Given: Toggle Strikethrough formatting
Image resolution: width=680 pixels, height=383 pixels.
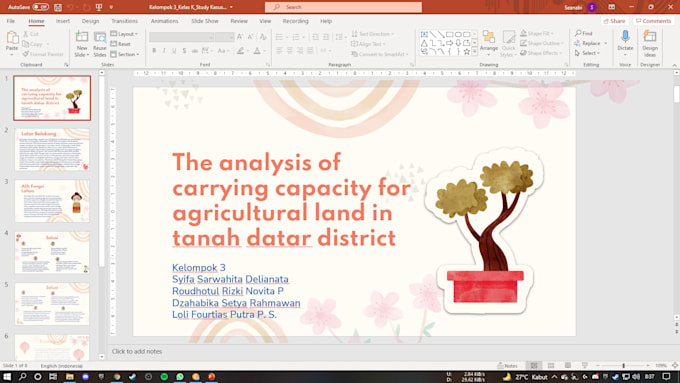Looking at the screenshot, I should tap(195, 51).
